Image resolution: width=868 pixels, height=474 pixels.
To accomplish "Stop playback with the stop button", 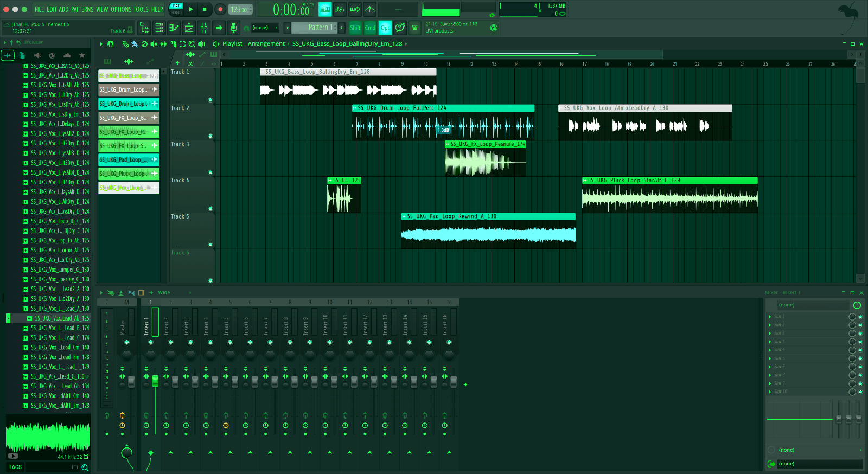I will 205,9.
